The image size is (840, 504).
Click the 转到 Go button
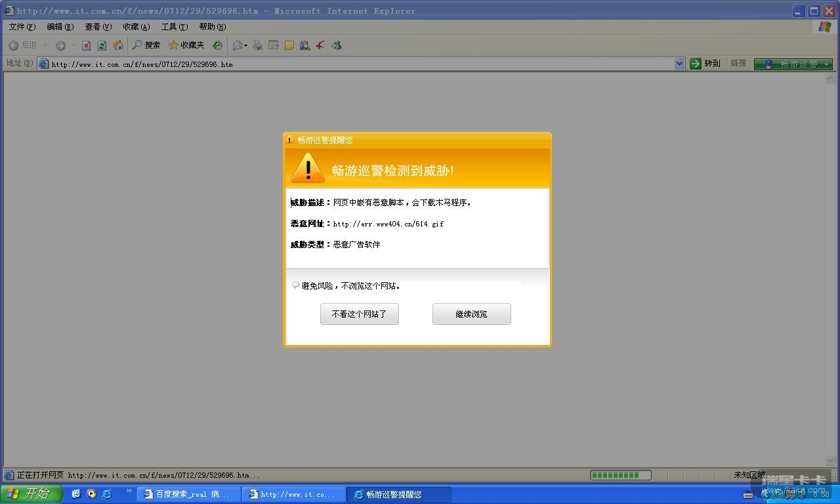click(705, 64)
